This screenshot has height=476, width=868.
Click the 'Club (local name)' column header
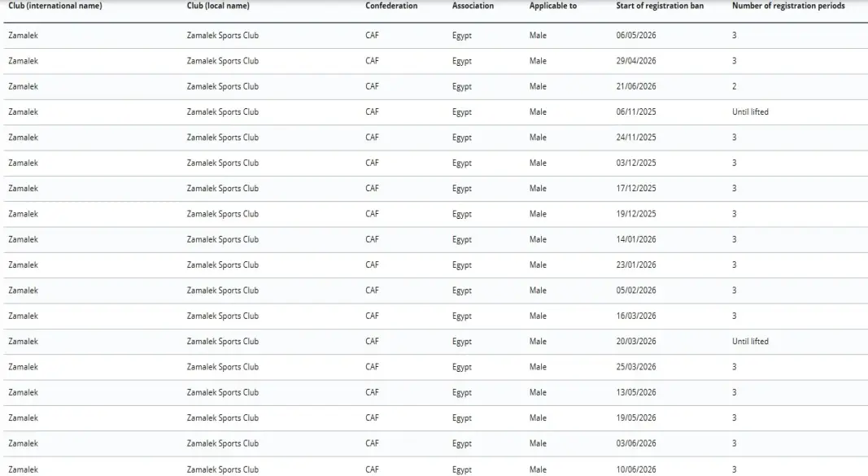tap(218, 6)
